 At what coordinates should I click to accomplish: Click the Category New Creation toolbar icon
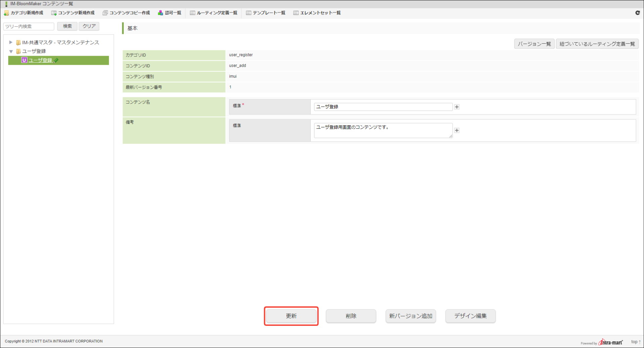click(6, 13)
